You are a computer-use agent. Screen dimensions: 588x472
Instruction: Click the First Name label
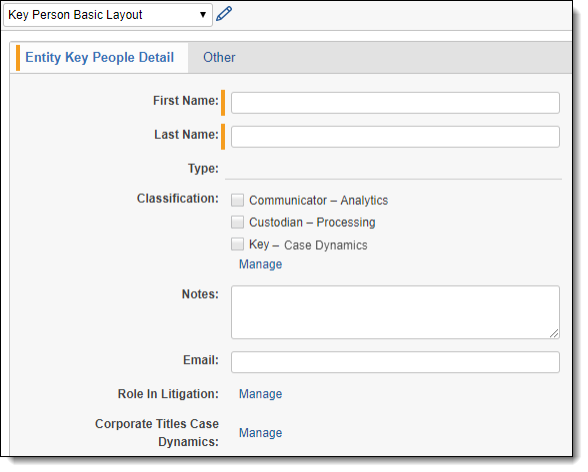(185, 100)
